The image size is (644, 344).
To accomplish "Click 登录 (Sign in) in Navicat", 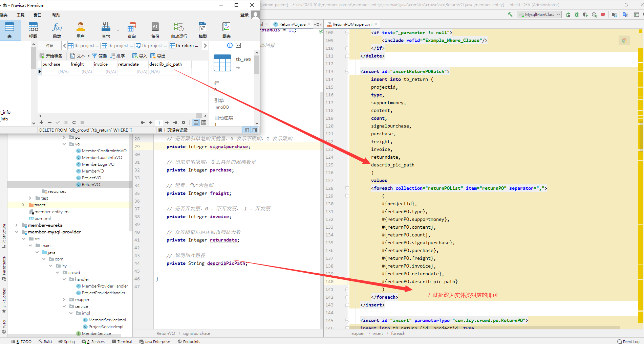I will coord(244,15).
